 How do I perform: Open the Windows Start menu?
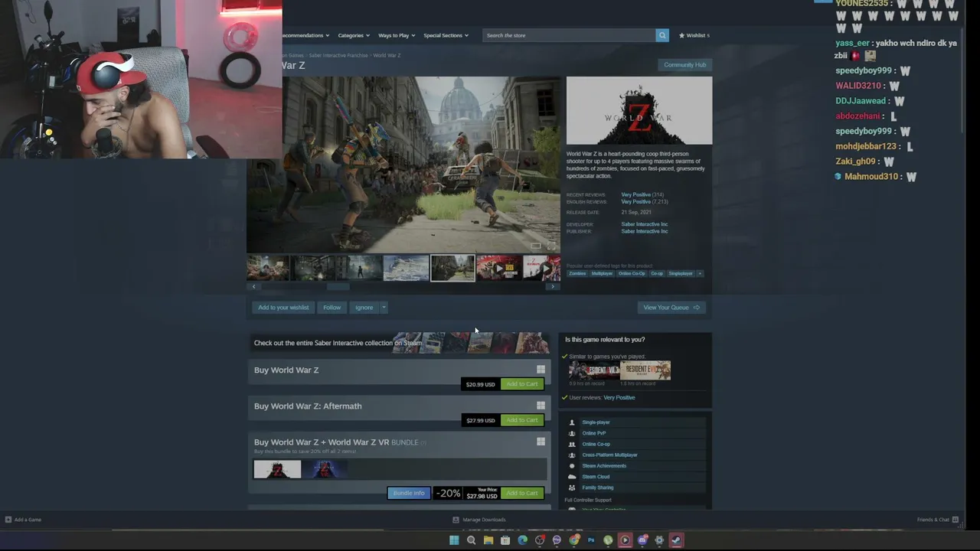(454, 540)
